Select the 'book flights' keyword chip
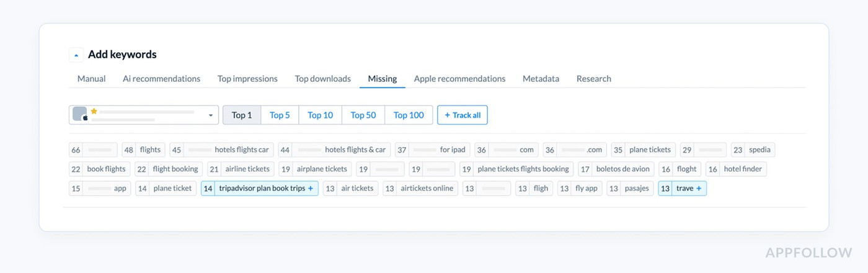 99,169
